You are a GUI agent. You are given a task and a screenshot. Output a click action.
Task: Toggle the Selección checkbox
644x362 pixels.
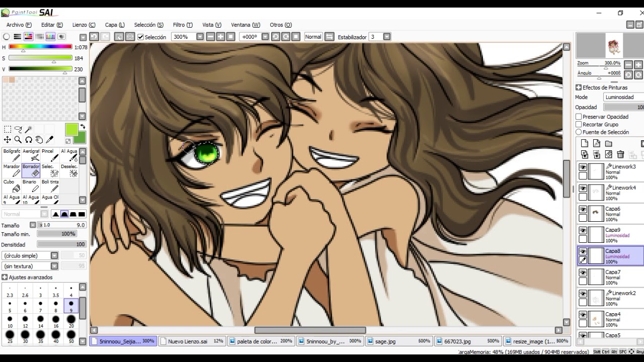point(141,37)
